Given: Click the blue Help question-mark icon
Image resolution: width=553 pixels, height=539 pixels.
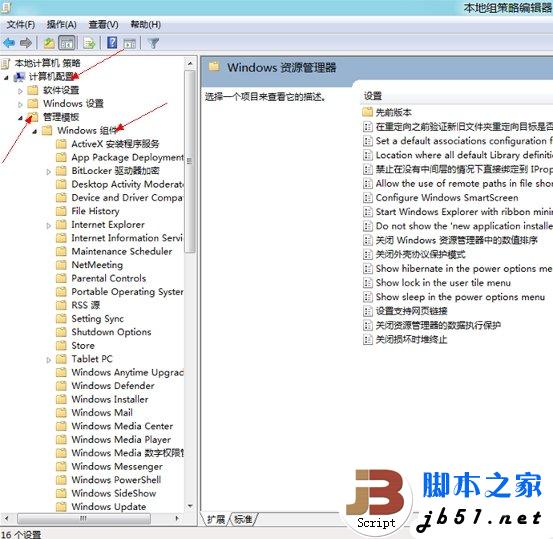Looking at the screenshot, I should [112, 43].
